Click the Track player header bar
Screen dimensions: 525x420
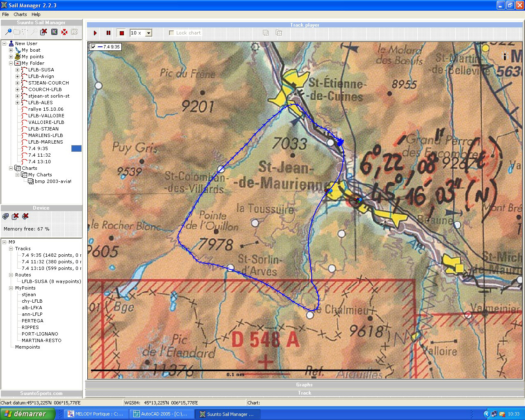[304, 25]
